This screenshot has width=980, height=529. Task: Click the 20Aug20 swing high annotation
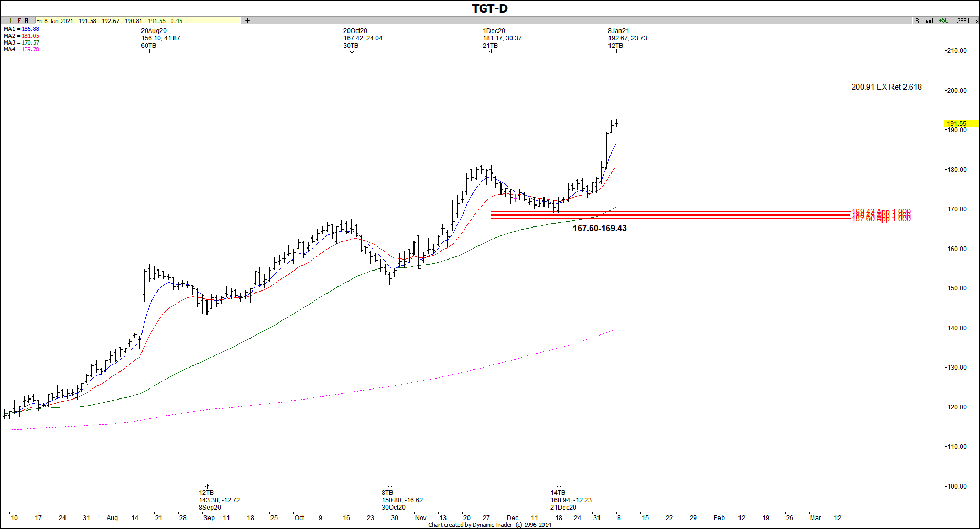(x=160, y=38)
